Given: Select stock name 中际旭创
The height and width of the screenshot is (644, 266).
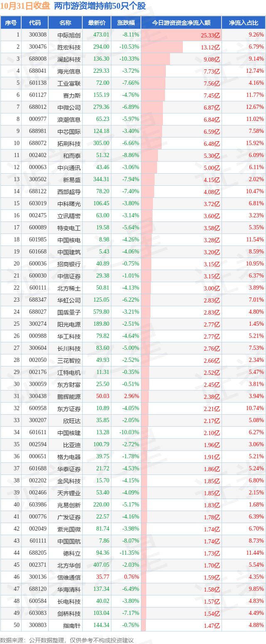Looking at the screenshot, I should (x=69, y=35).
